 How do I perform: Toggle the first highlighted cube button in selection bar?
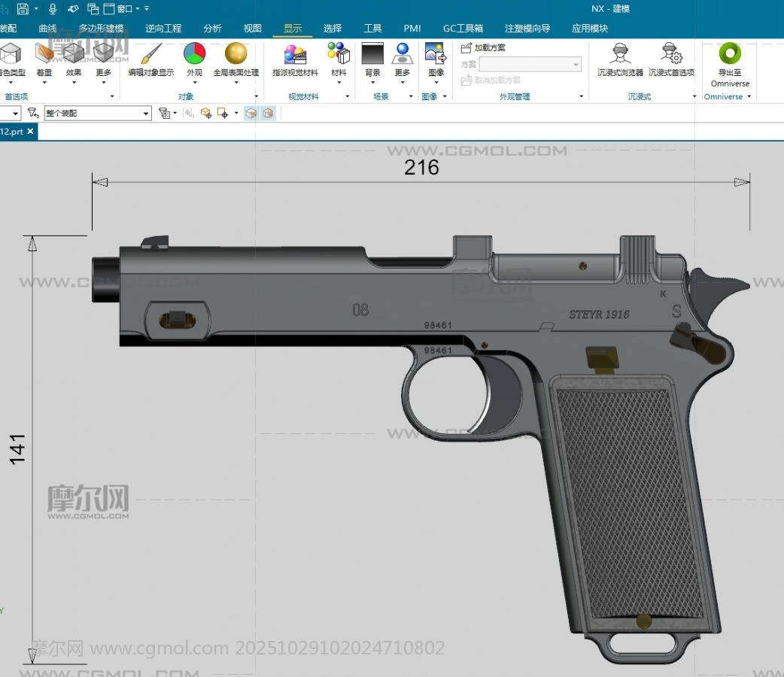[251, 113]
